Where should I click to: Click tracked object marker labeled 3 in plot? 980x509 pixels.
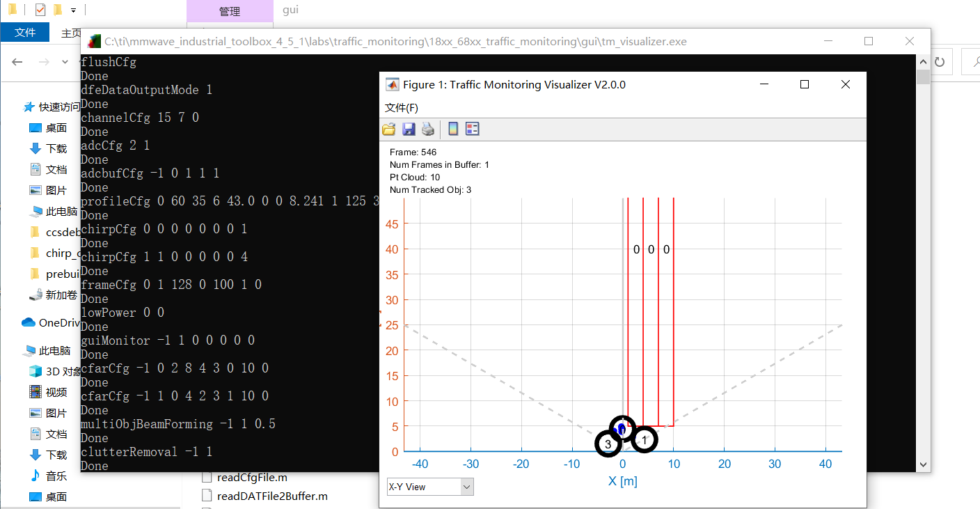(x=608, y=444)
